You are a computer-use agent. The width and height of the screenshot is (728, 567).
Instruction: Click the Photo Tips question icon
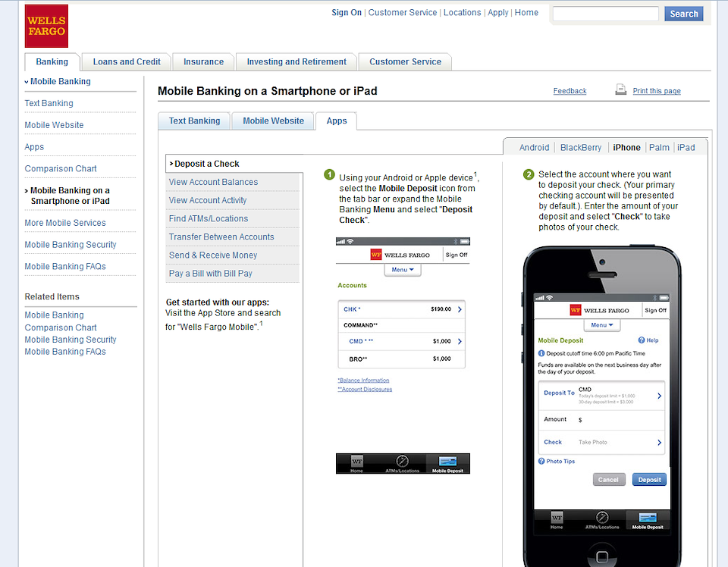[x=541, y=461]
